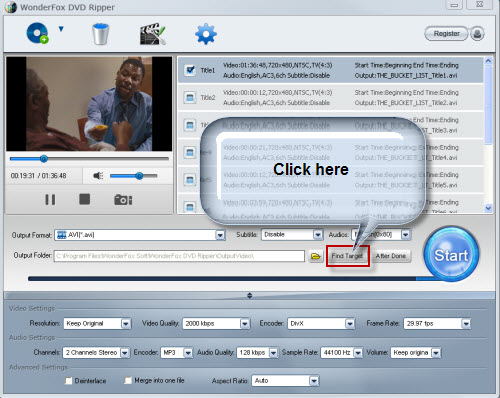Check the sixth title row checkbox
Image resolution: width=500 pixels, height=398 pixels.
click(190, 207)
